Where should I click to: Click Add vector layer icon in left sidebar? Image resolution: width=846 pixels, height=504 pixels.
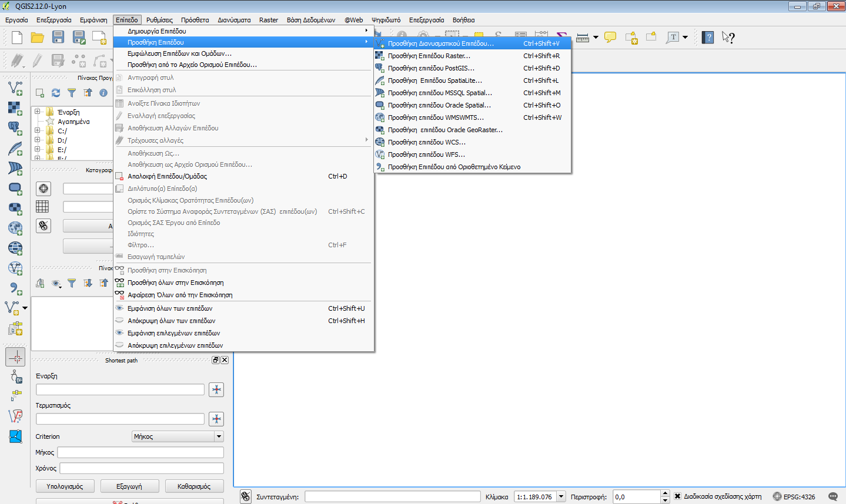[15, 88]
